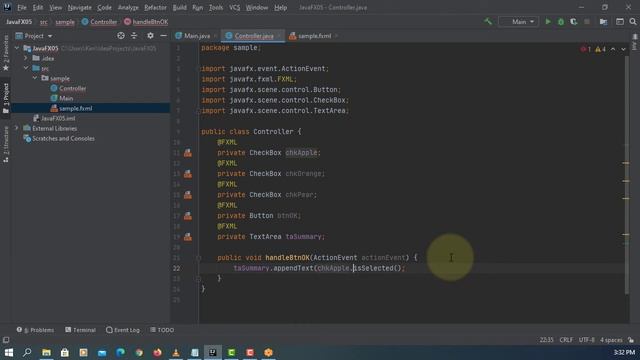This screenshot has height=360, width=640.
Task: Switch to sample.fxml editor tab
Action: click(313, 36)
